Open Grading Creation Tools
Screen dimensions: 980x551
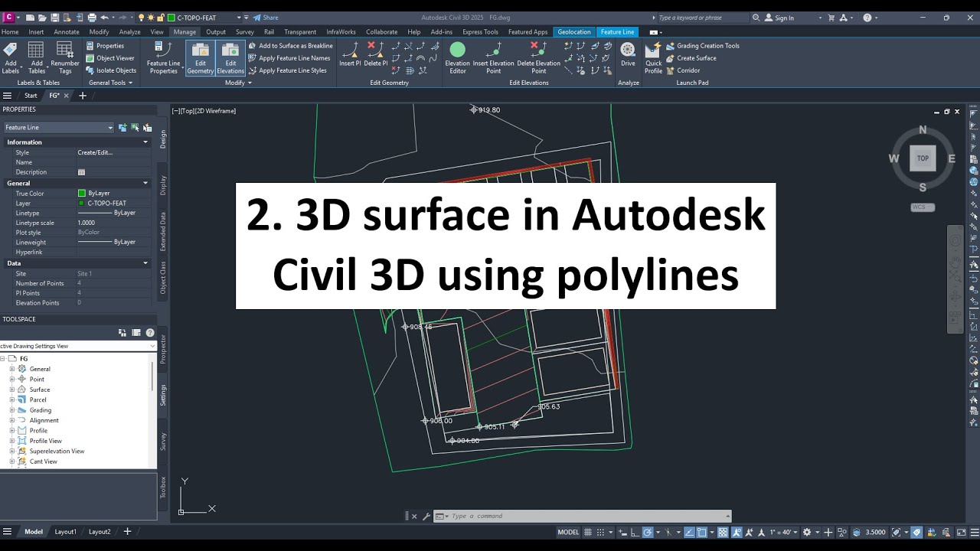point(702,46)
